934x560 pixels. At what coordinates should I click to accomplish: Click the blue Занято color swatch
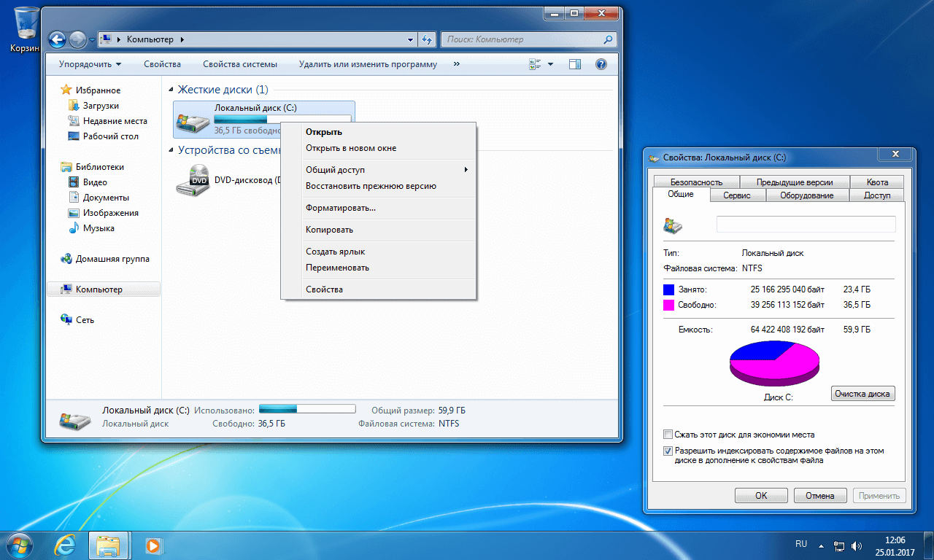click(x=669, y=289)
